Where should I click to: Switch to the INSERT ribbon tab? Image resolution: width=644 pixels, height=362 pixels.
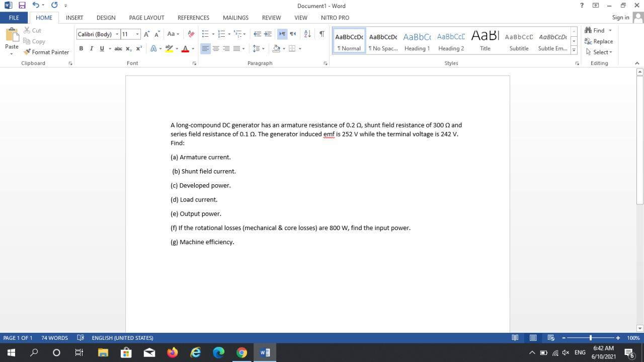point(74,18)
